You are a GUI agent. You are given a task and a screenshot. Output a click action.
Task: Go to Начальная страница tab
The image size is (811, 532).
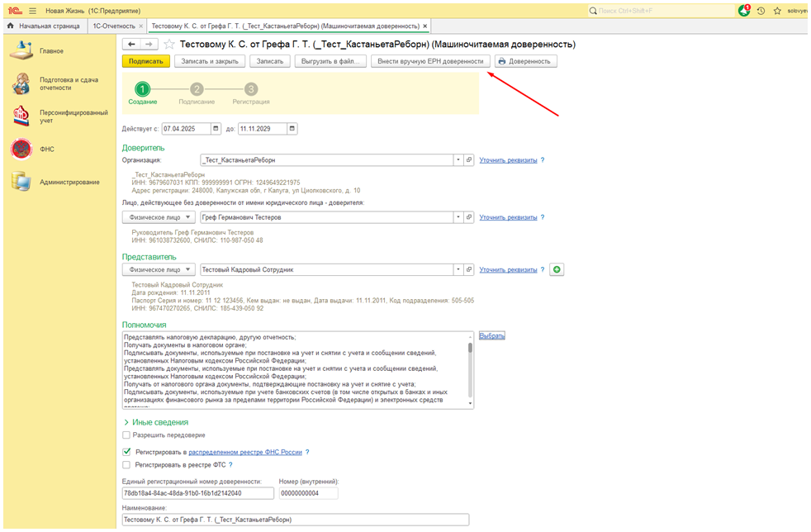tap(49, 26)
